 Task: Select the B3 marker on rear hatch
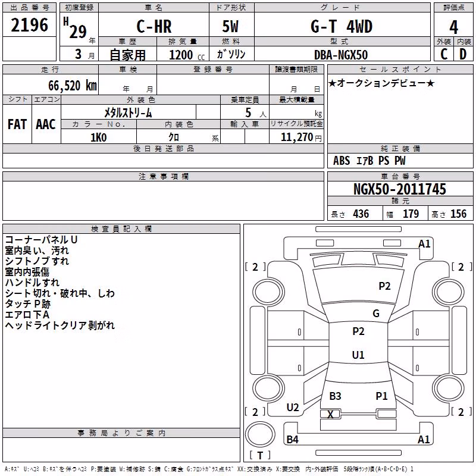coord(335,396)
